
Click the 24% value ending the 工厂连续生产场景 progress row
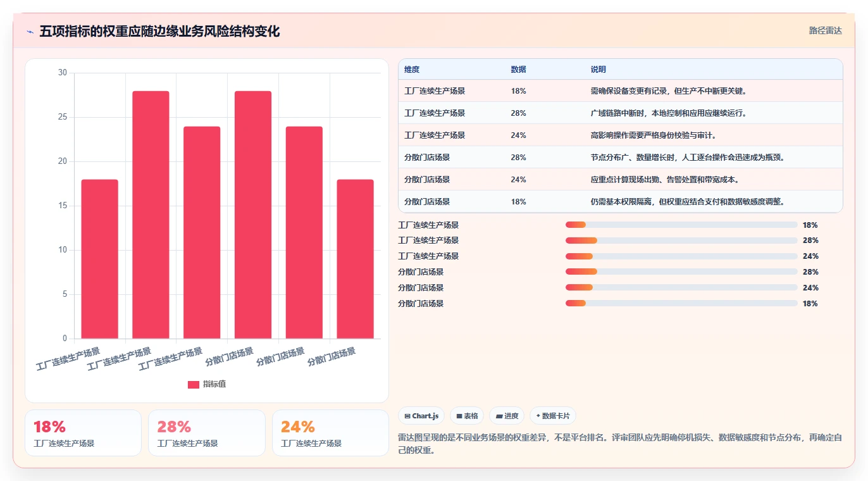click(810, 256)
